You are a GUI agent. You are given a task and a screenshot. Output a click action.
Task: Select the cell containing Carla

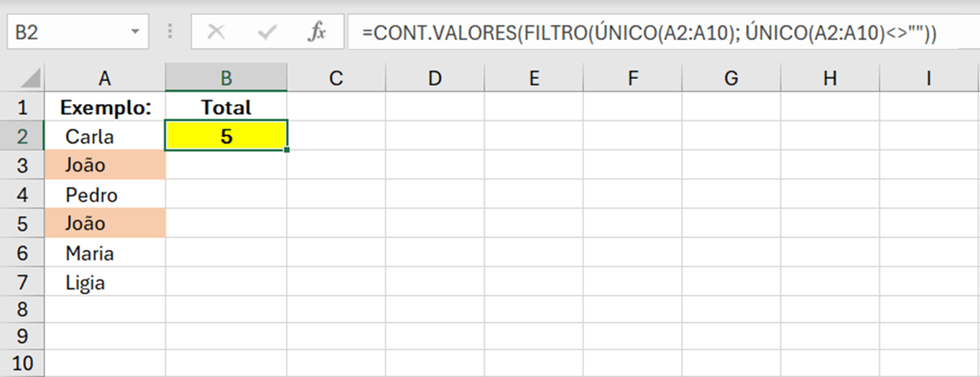pyautogui.click(x=105, y=136)
